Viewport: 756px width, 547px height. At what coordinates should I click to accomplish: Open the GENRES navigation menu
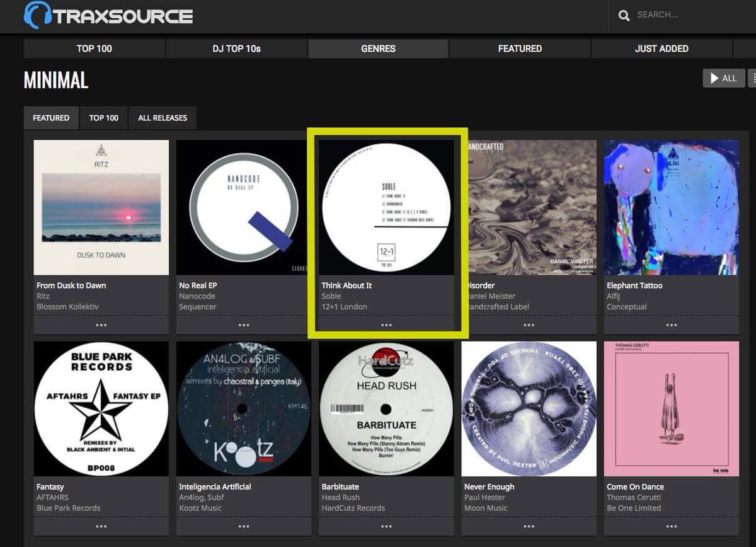(378, 49)
